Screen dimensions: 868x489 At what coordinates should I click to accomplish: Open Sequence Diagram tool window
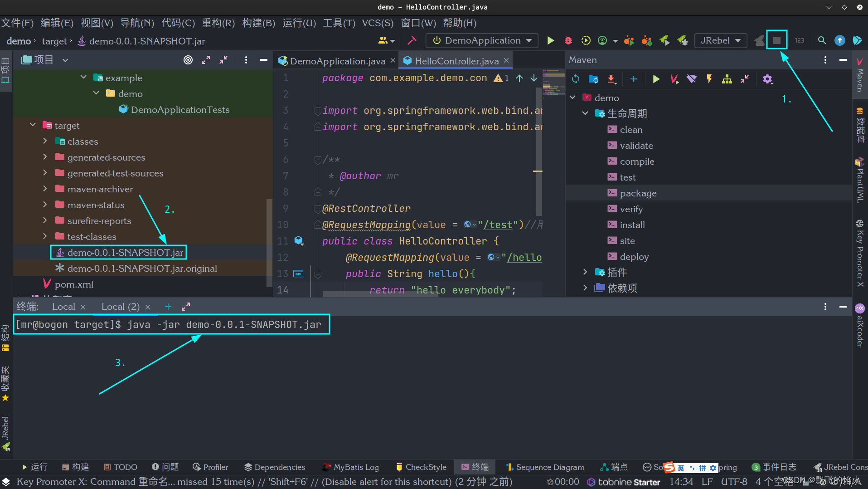544,467
